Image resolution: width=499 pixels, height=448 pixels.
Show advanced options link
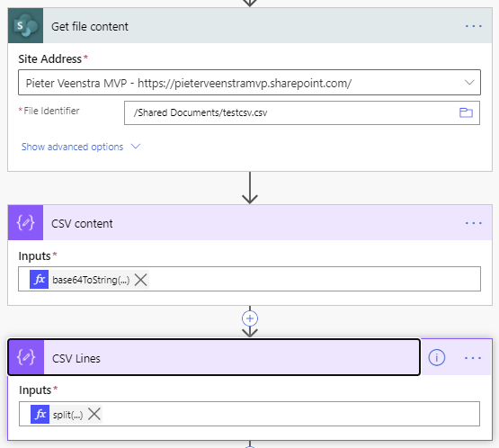pyautogui.click(x=72, y=147)
